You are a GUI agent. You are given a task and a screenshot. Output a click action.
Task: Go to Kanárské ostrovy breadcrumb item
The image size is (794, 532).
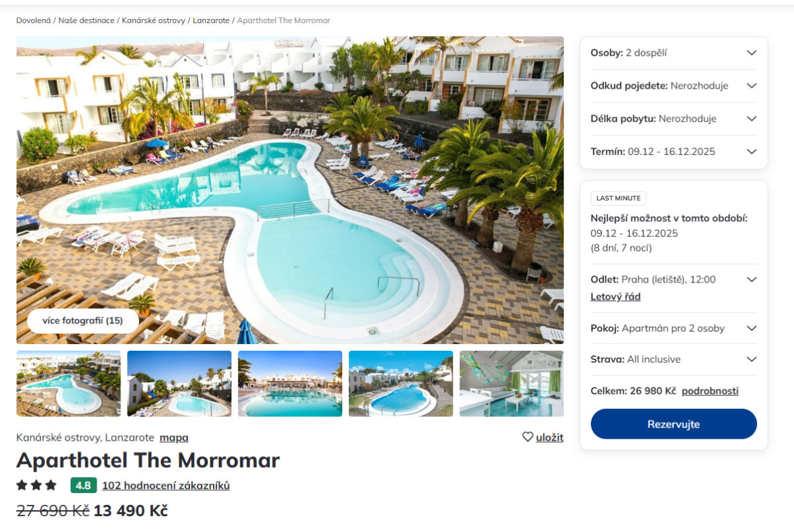[154, 21]
